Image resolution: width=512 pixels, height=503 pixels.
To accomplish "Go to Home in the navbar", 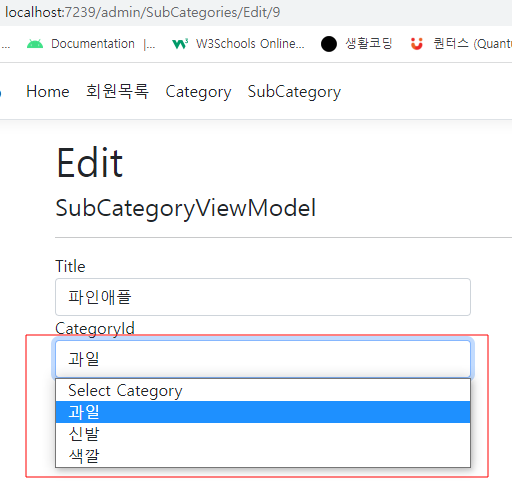I will 48,91.
